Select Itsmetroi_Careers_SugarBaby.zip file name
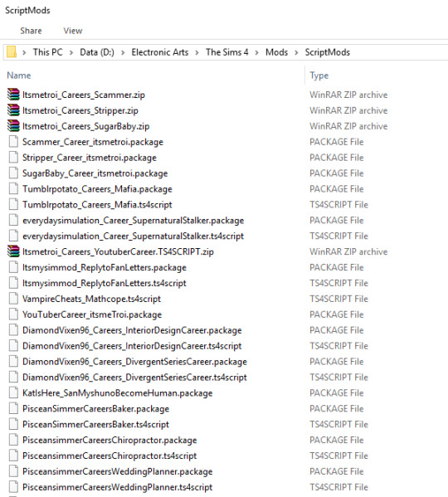 click(85, 126)
